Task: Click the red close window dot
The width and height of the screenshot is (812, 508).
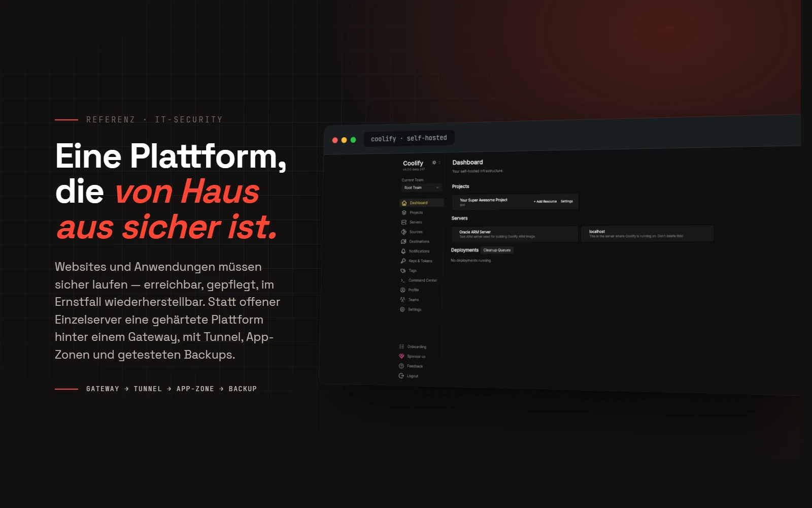Action: pyautogui.click(x=335, y=140)
